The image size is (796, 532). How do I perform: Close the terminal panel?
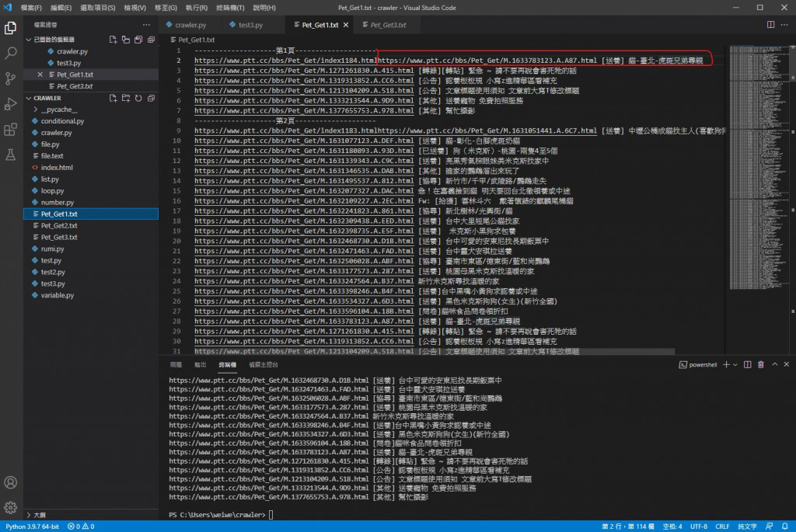pos(787,364)
